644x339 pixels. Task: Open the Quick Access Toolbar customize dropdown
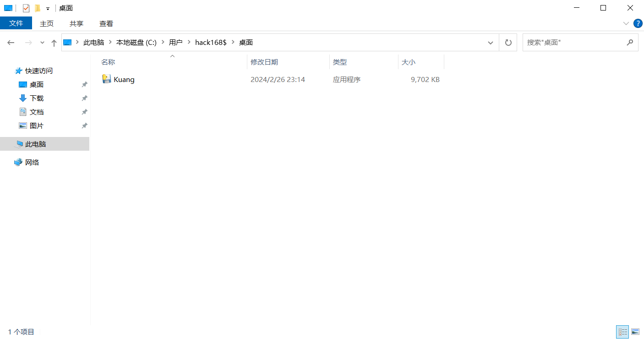coord(47,8)
